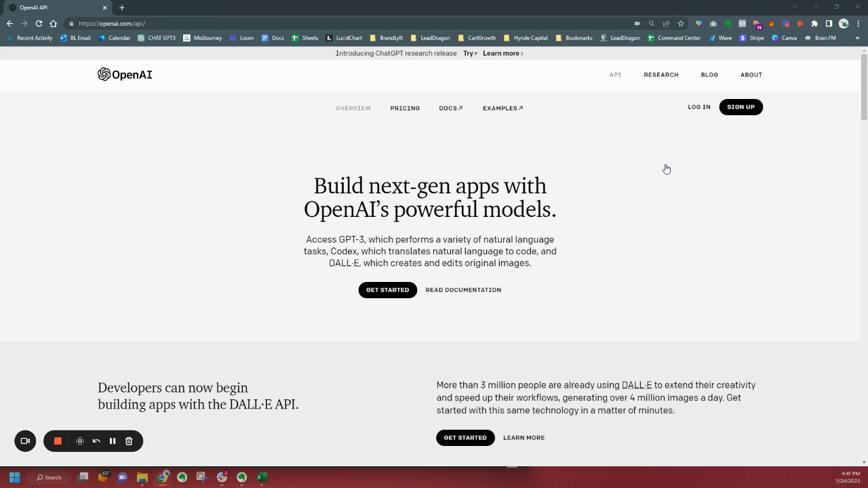
Task: Click GET STARTED under the hero headline
Action: click(x=387, y=290)
